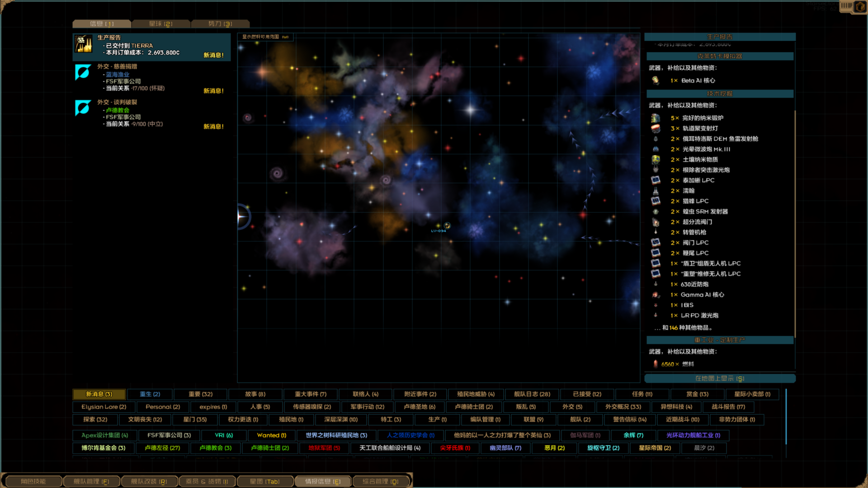Click the production report factory icon
The width and height of the screenshot is (868, 488).
pyautogui.click(x=83, y=44)
